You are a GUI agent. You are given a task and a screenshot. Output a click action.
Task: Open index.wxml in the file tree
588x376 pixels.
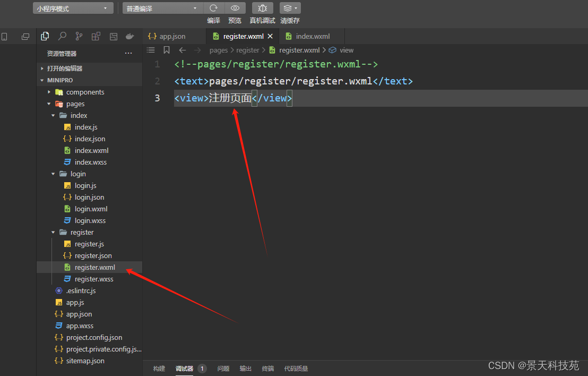point(90,150)
